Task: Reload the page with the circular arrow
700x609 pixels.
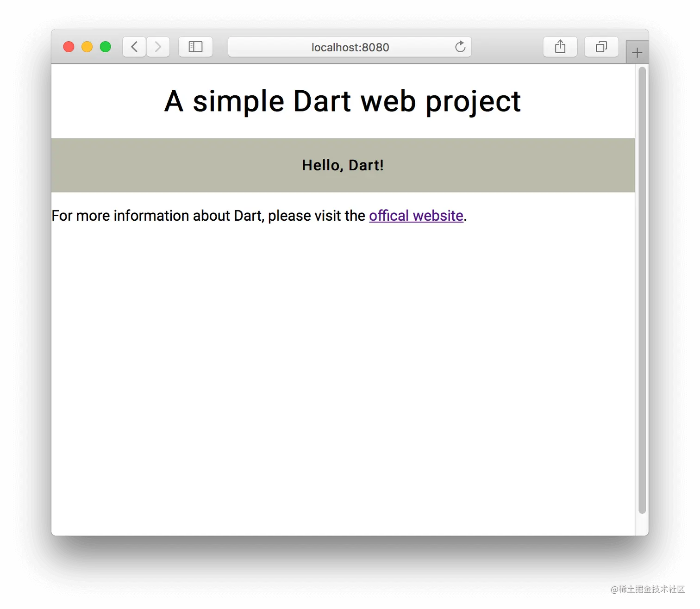Action: [x=460, y=47]
